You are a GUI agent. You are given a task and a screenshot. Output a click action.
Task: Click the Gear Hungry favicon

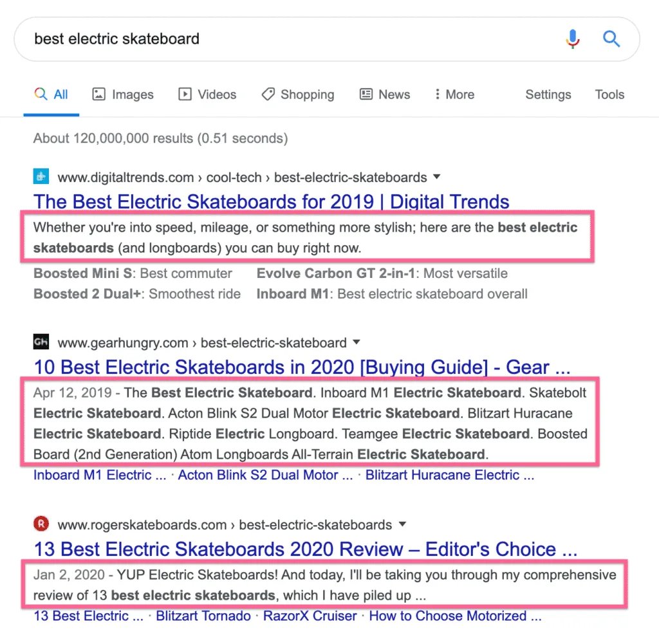pyautogui.click(x=41, y=342)
